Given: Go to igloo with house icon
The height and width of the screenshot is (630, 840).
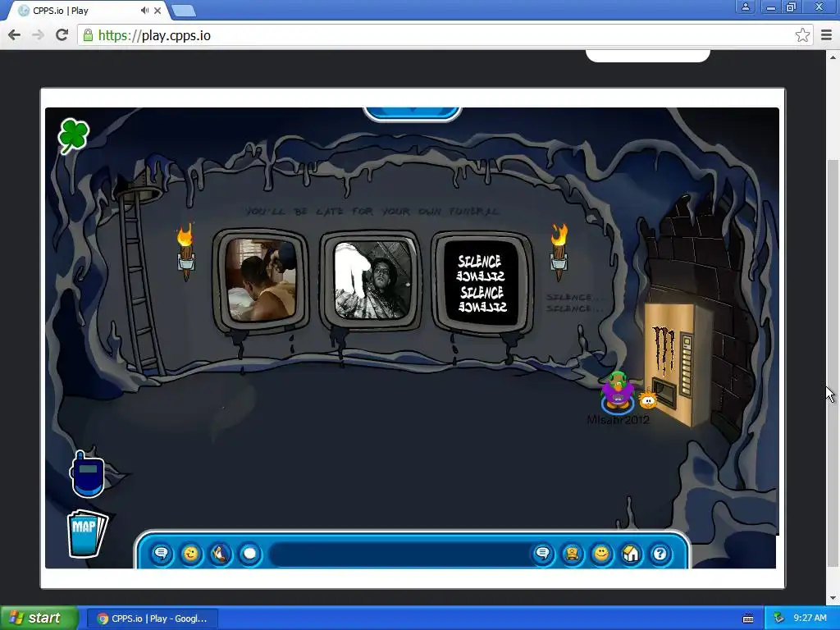Looking at the screenshot, I should [x=631, y=554].
